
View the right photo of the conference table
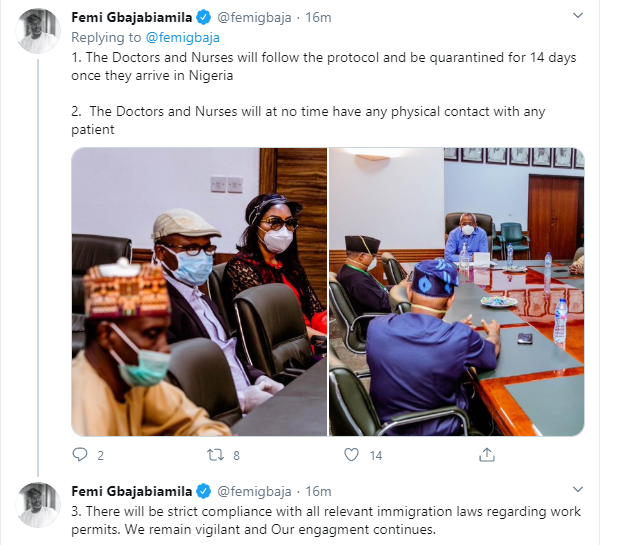[456, 292]
